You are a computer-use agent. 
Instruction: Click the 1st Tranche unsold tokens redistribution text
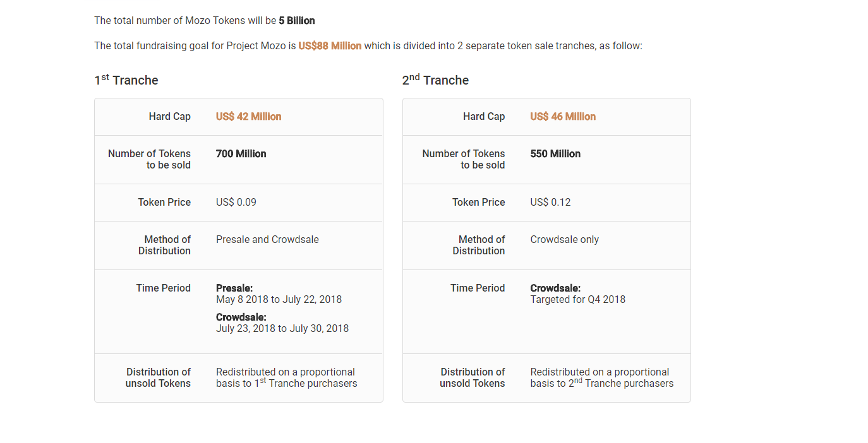coord(286,377)
